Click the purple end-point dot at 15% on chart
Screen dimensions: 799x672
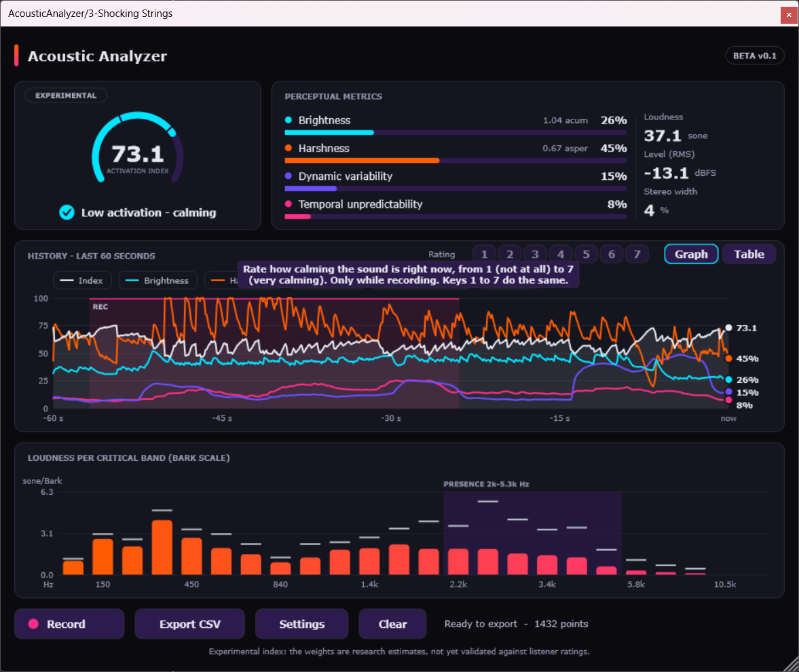[x=728, y=392]
